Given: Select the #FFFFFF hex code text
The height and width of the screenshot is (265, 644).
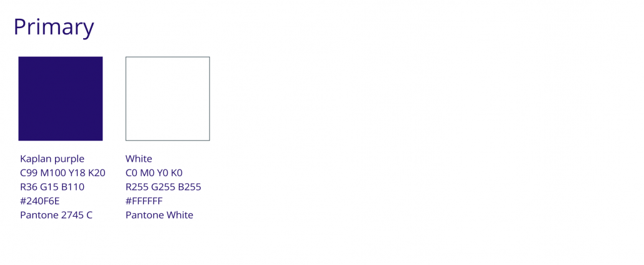Looking at the screenshot, I should pyautogui.click(x=144, y=201).
